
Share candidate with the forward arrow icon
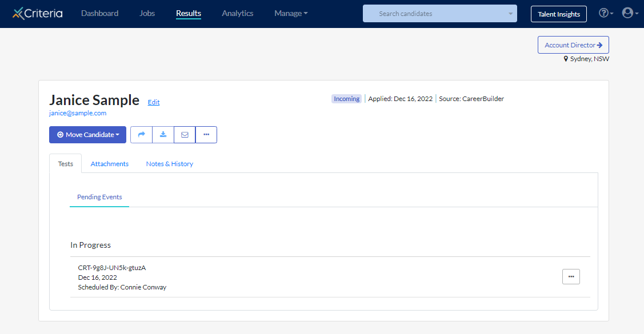(141, 135)
